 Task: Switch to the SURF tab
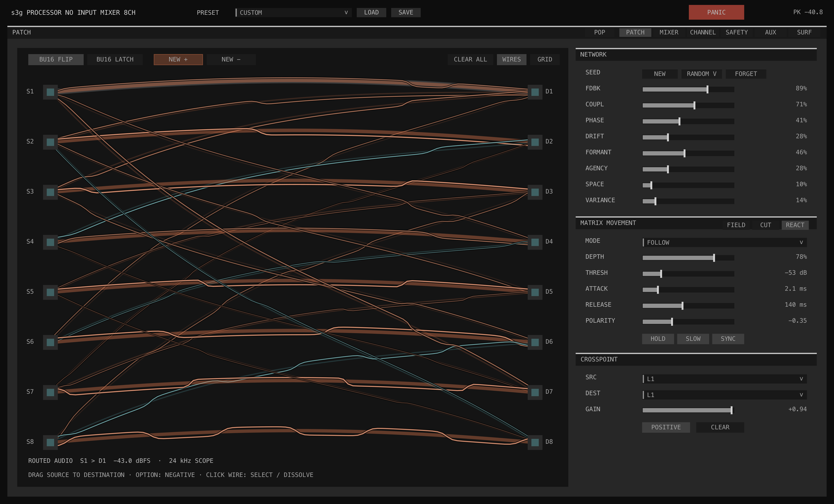pyautogui.click(x=804, y=32)
